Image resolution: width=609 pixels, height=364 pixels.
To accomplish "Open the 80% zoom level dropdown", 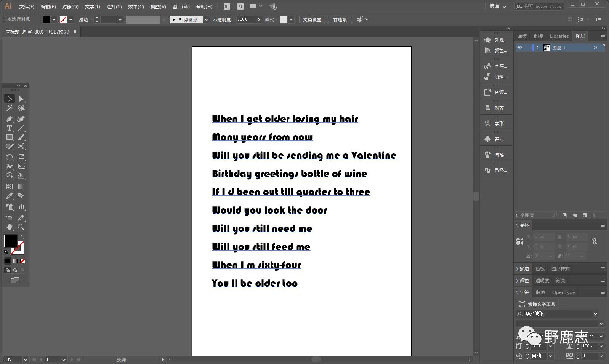I will point(26,359).
